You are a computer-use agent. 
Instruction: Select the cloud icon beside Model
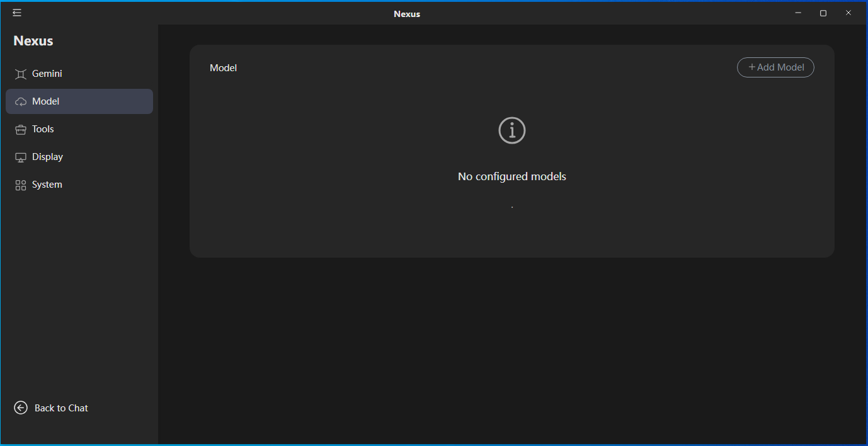tap(20, 101)
